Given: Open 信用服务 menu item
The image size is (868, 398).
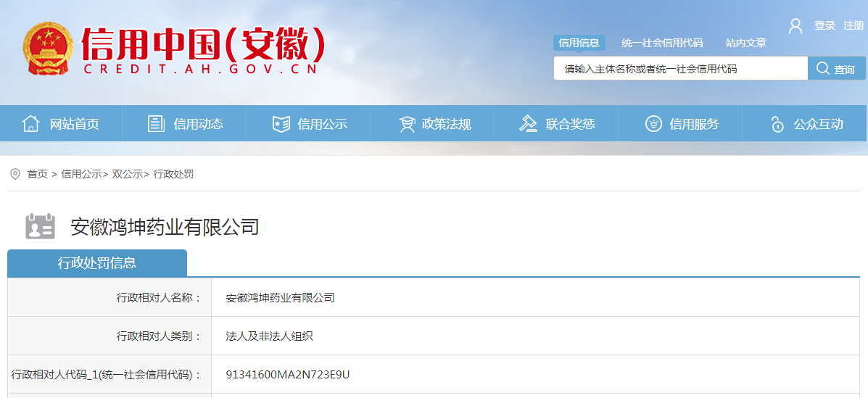Looking at the screenshot, I should [694, 124].
